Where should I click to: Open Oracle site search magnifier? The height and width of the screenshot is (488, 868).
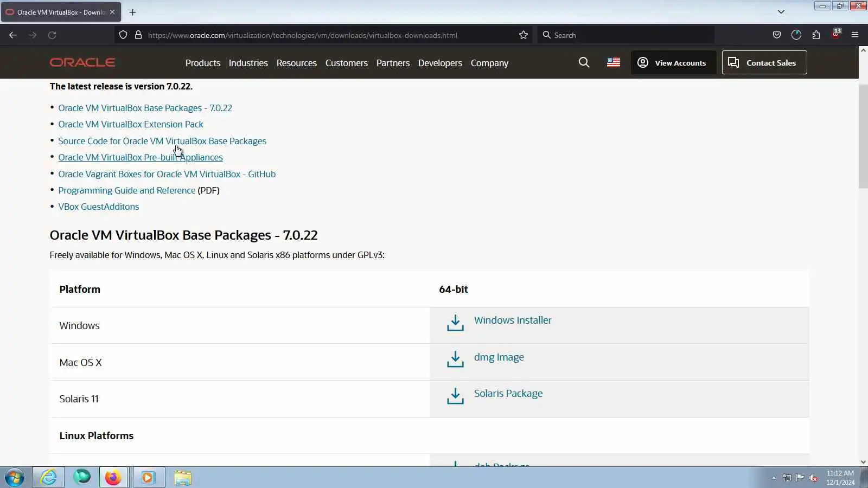point(584,62)
